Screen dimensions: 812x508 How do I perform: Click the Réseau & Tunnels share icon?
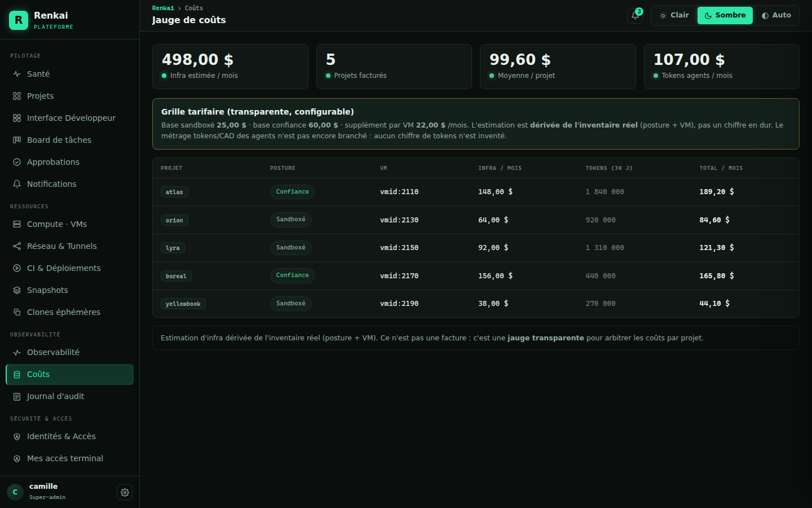pyautogui.click(x=17, y=246)
